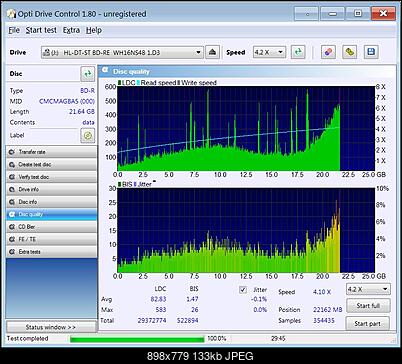Open Create test disc
402x364 pixels.
tap(52, 164)
